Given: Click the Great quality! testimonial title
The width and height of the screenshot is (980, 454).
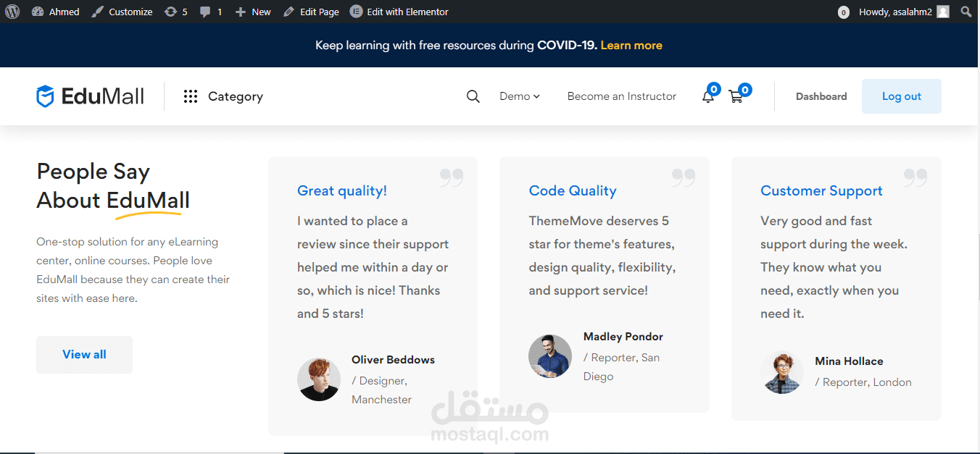Looking at the screenshot, I should 342,191.
